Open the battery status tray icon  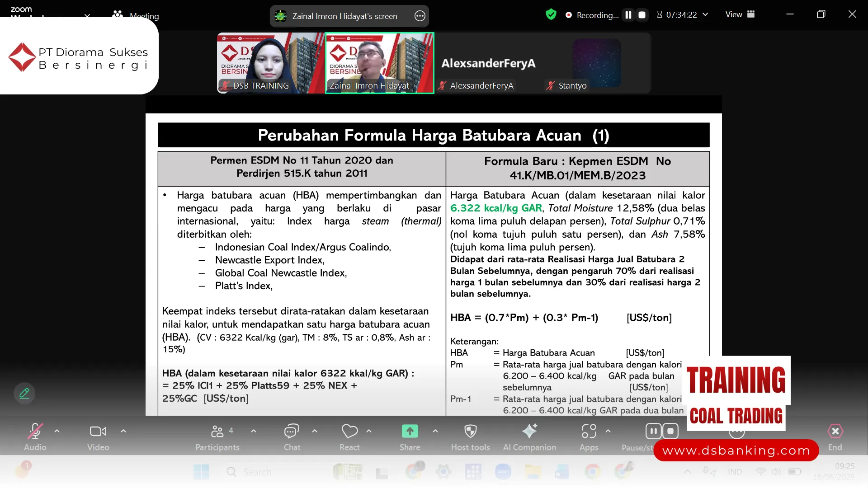794,472
